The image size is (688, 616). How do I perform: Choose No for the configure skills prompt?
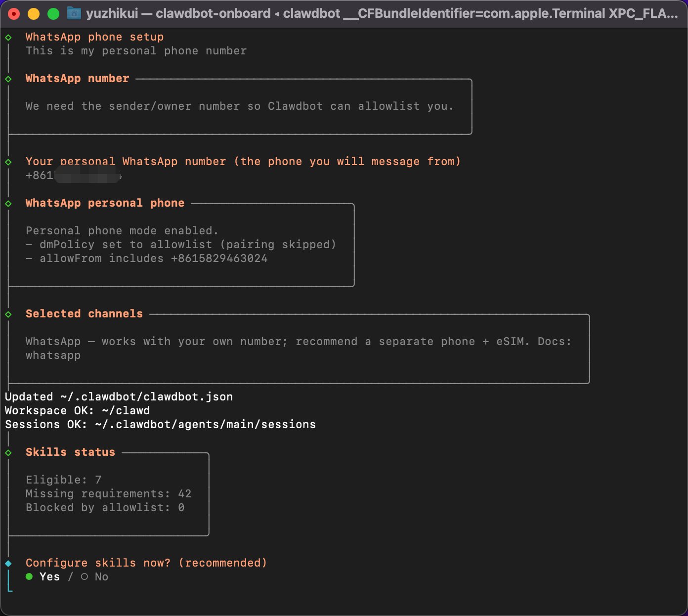pyautogui.click(x=94, y=576)
